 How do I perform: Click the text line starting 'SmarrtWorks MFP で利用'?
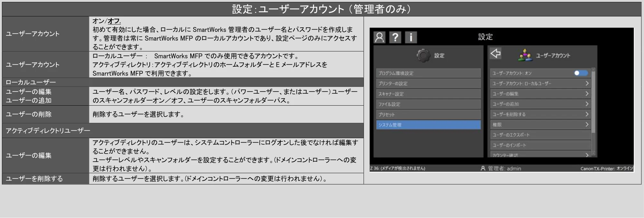143,73
